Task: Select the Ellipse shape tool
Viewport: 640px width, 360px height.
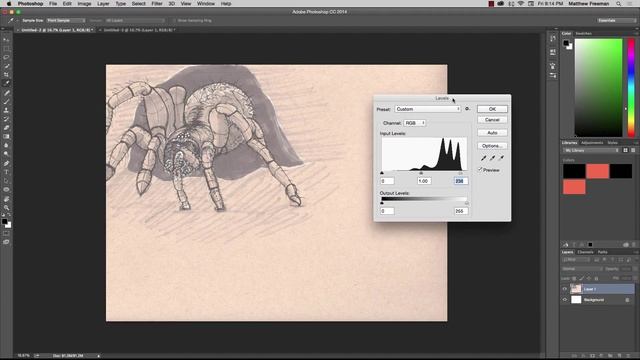Action: [6, 189]
